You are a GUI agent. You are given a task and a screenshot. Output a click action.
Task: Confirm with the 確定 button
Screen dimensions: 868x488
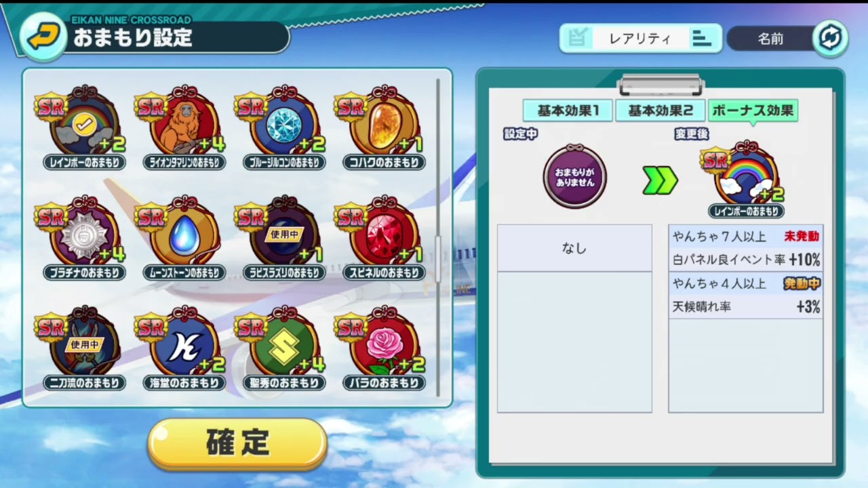(237, 443)
